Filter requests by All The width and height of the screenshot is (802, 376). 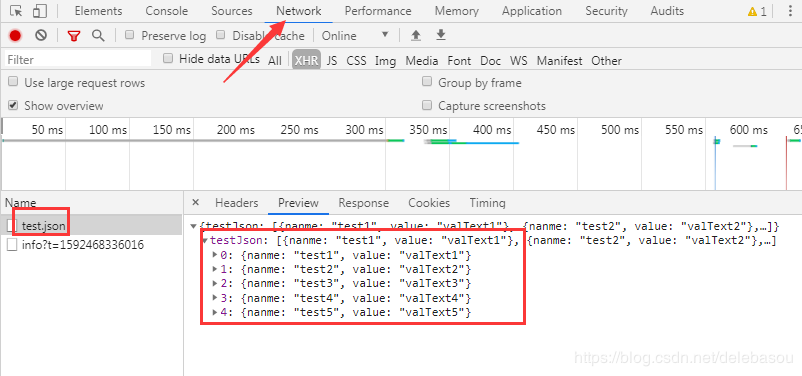point(275,60)
